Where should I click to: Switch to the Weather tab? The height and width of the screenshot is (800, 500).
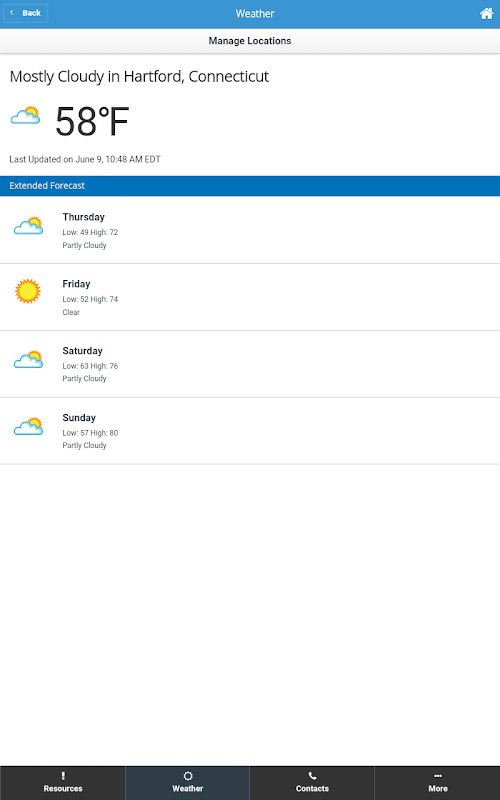coord(187,783)
